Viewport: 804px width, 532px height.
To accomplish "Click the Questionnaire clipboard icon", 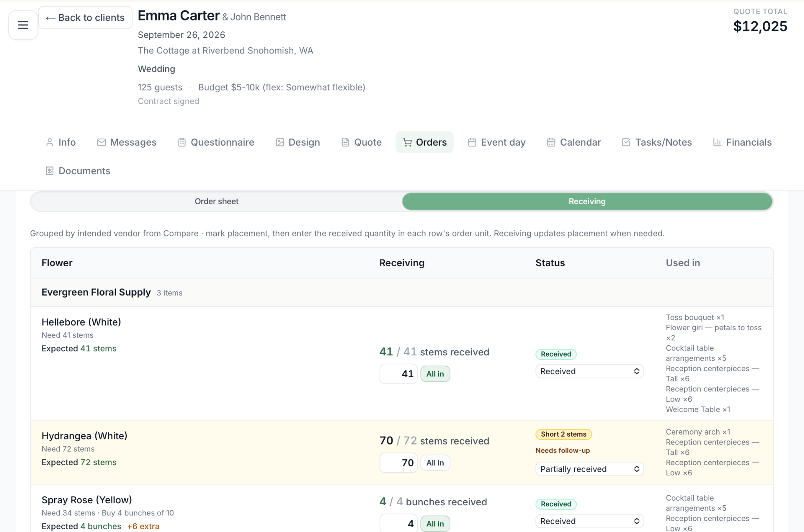I will [182, 142].
